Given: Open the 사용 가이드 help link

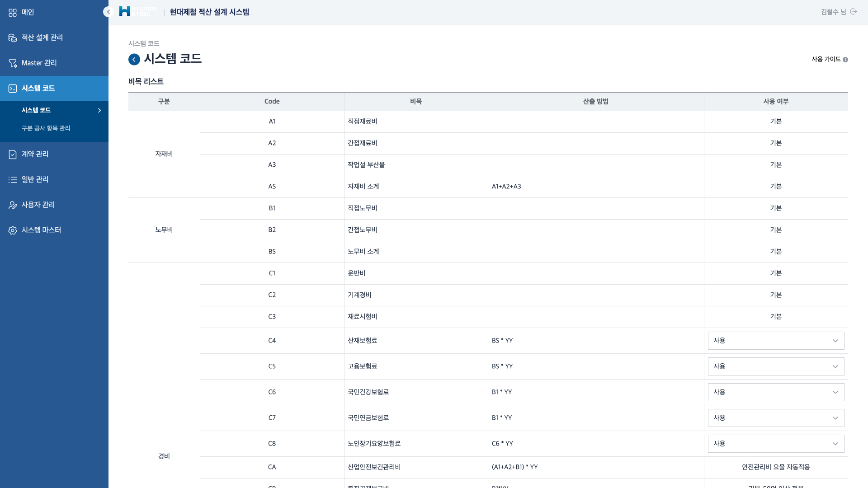Looking at the screenshot, I should 829,59.
